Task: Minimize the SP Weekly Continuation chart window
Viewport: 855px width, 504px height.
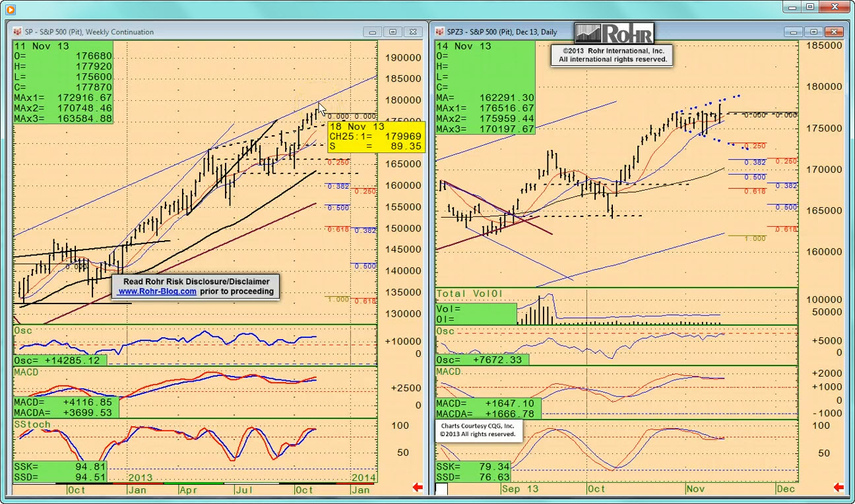Action: [373, 32]
